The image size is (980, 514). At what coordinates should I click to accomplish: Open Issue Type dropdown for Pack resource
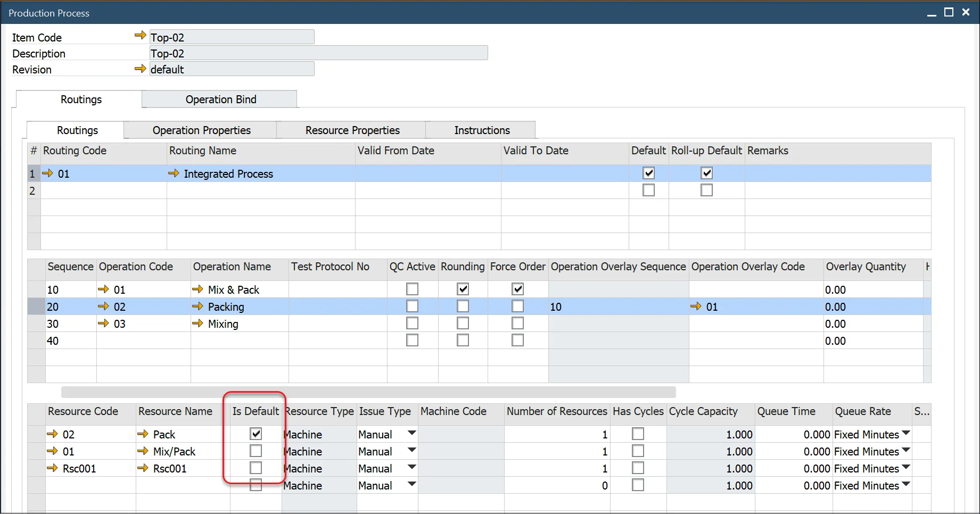pyautogui.click(x=411, y=433)
